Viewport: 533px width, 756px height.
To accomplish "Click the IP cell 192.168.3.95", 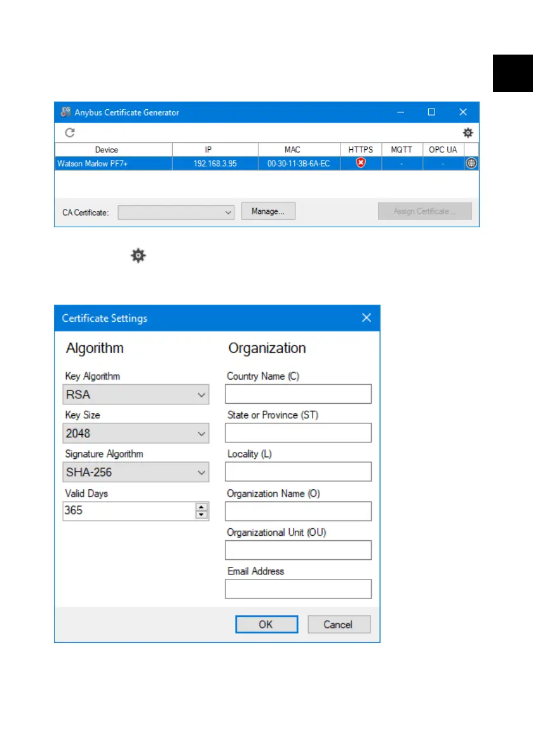I will coord(215,163).
